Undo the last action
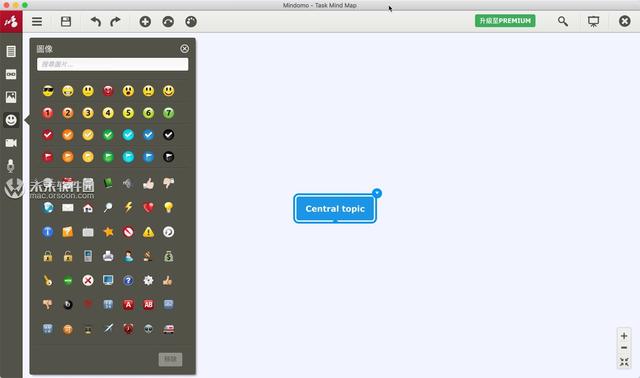The width and height of the screenshot is (640, 378). (x=96, y=21)
